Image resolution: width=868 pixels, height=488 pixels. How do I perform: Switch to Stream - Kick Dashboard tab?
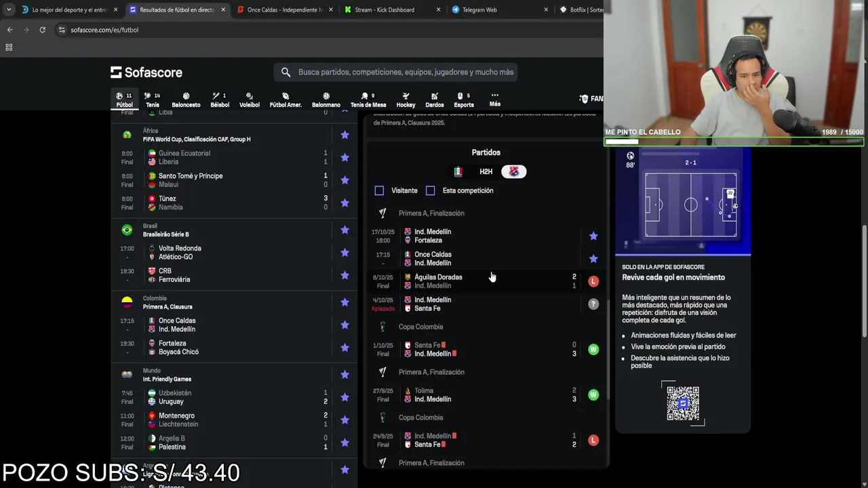392,9
